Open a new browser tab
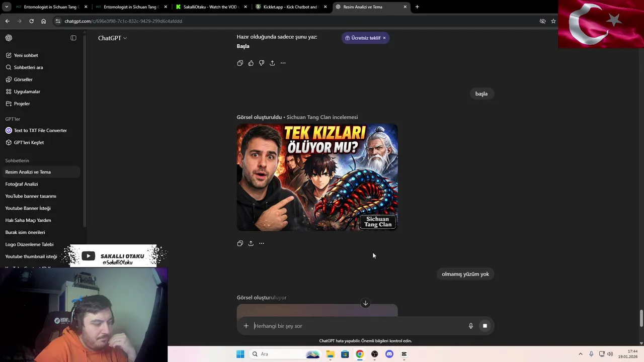This screenshot has width=644, height=362. pos(417,7)
